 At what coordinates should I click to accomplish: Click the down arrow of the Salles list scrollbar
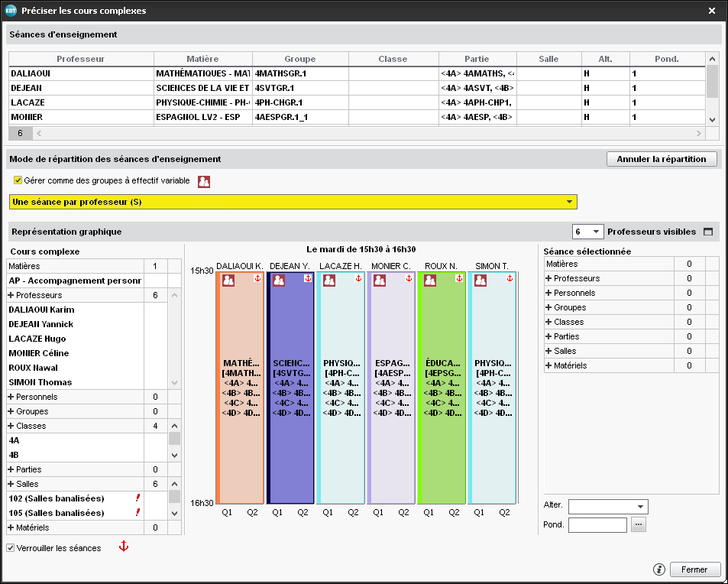175,514
